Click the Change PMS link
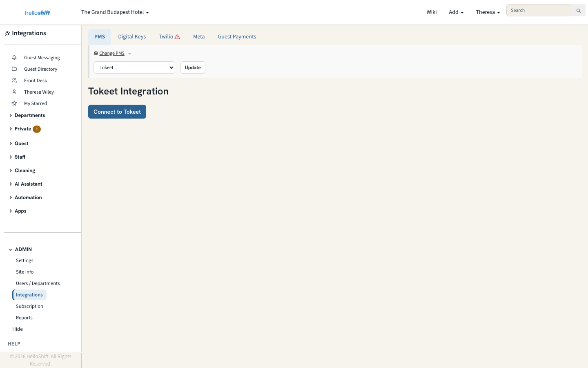 [x=112, y=54]
